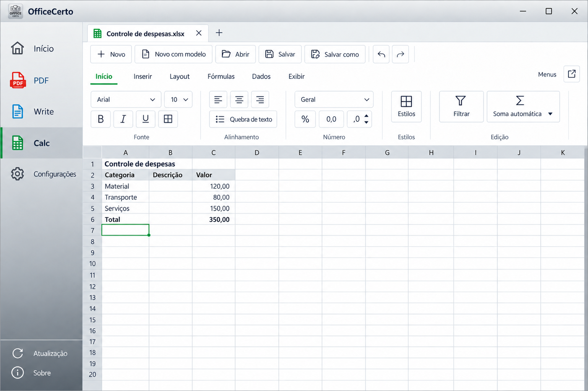Redo the last undone action
Screen dimensions: 588x391
pos(400,54)
